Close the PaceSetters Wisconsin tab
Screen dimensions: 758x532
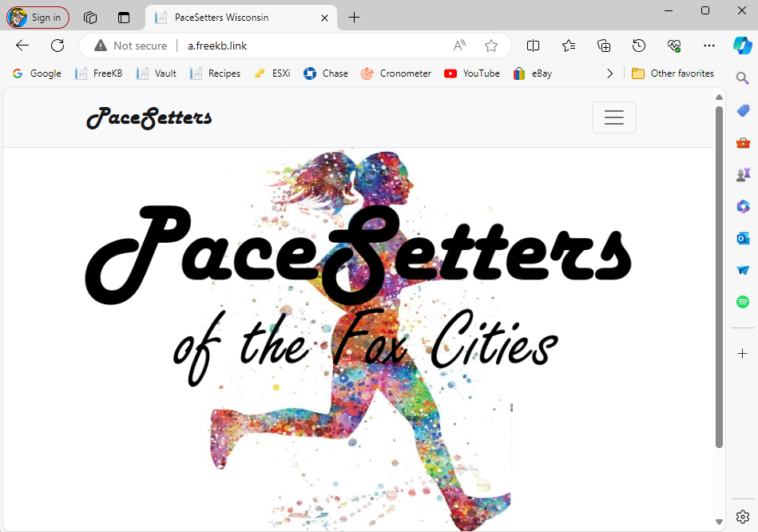pyautogui.click(x=324, y=18)
